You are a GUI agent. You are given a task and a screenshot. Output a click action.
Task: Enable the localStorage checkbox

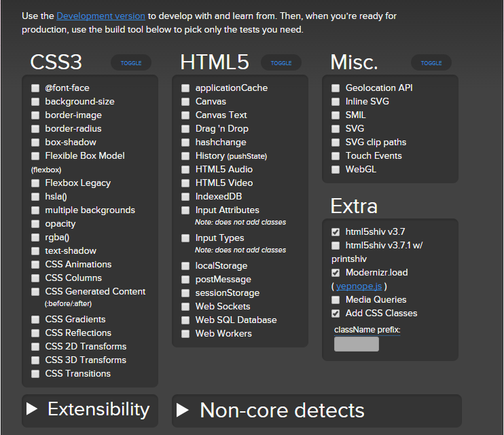[x=185, y=266]
